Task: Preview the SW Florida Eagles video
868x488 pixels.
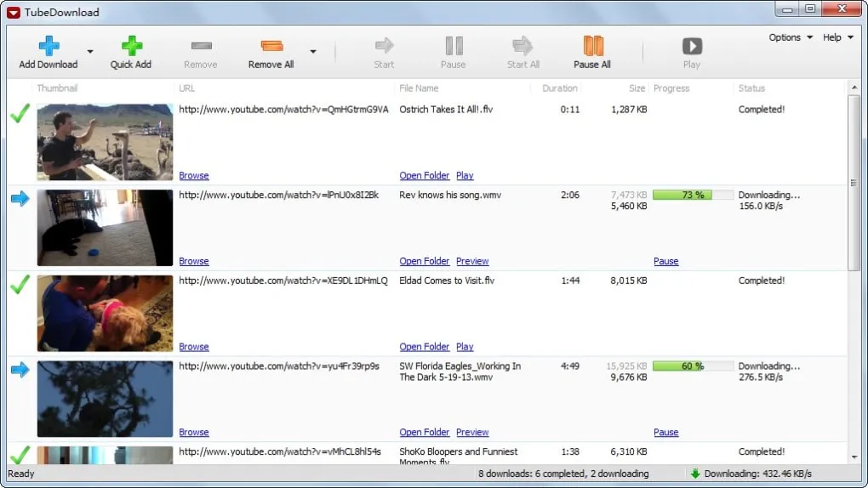Action: point(472,432)
